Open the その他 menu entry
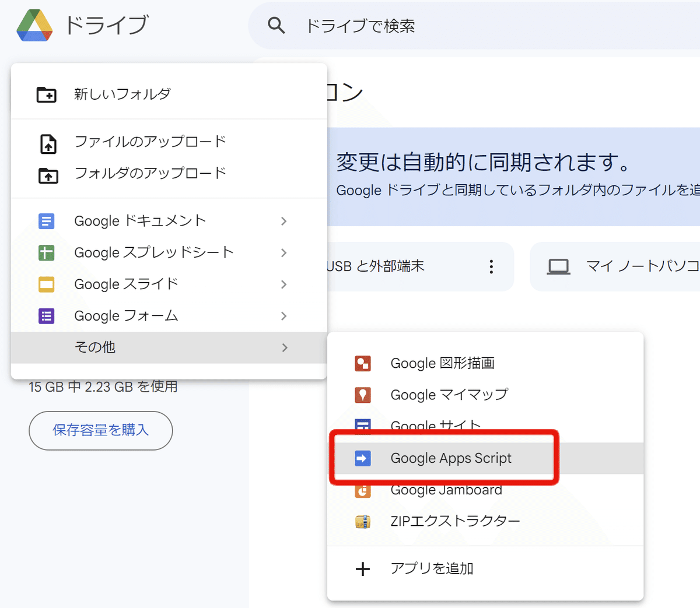This screenshot has height=608, width=700. [x=169, y=347]
